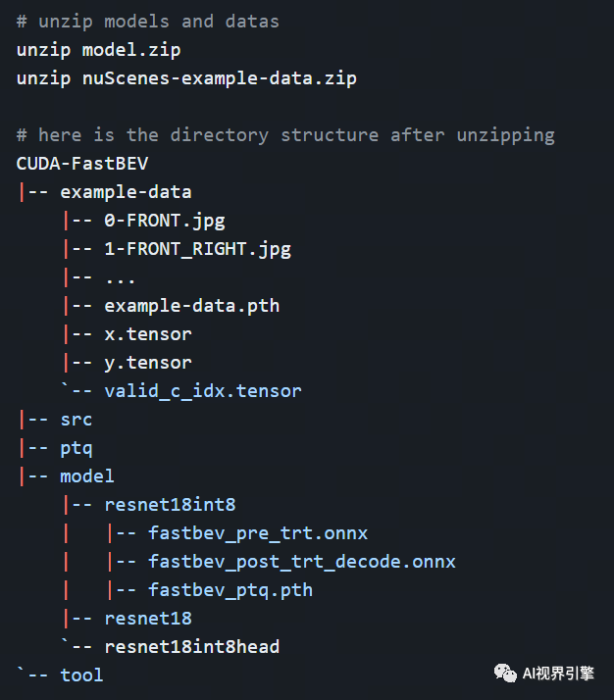Select the x.tensor file entry
This screenshot has height=700, width=614.
tap(148, 334)
